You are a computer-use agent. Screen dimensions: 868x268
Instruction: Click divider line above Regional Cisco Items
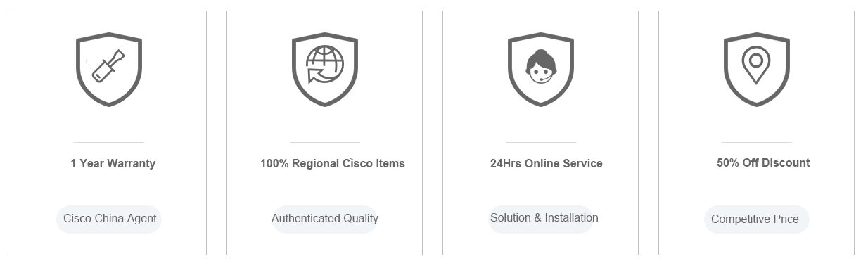tap(325, 142)
